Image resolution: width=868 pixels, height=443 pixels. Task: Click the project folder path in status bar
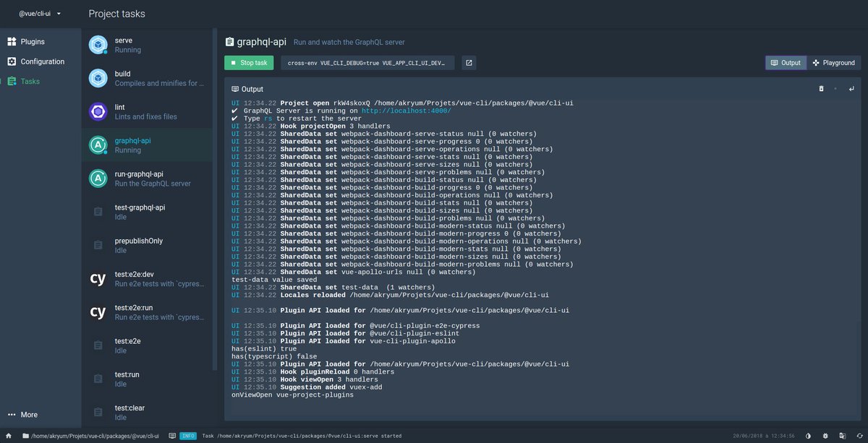pyautogui.click(x=90, y=436)
